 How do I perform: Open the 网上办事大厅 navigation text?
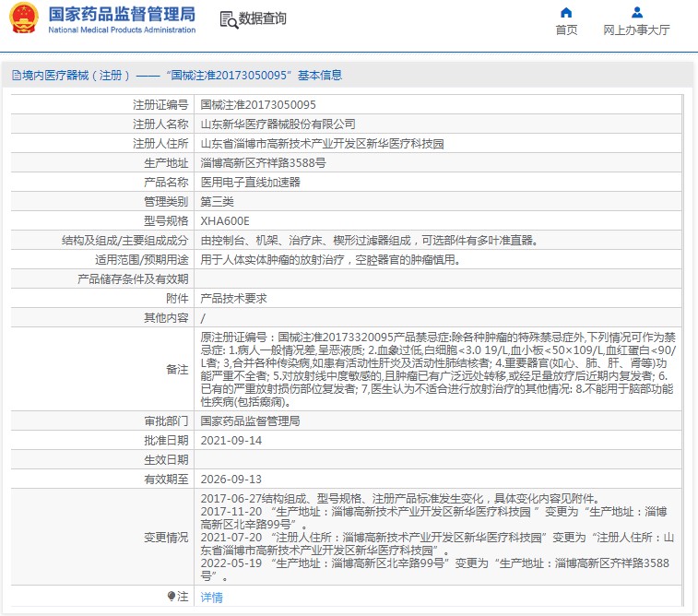click(x=636, y=30)
